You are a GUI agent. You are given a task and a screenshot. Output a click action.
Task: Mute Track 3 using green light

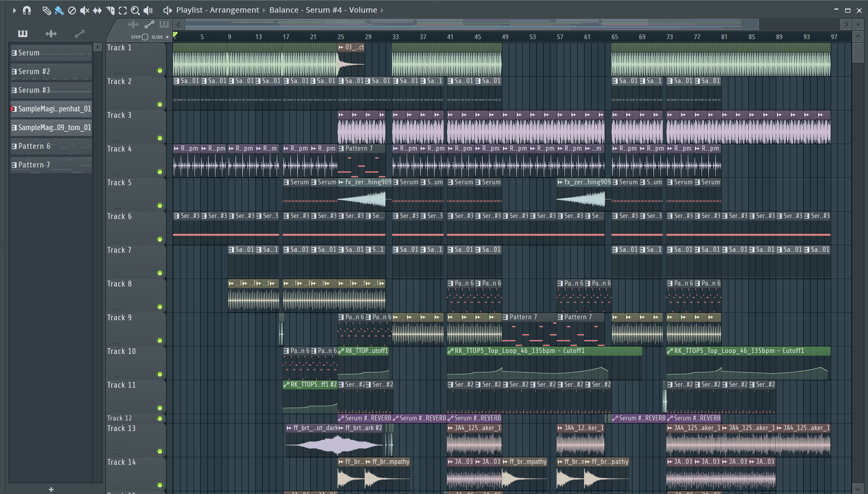[x=159, y=138]
